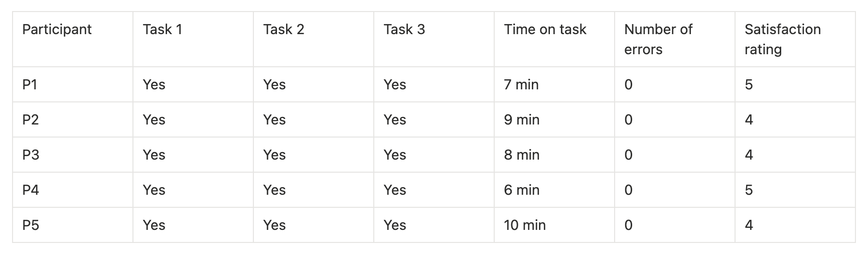This screenshot has width=868, height=255.
Task: Click the 10 min time cell
Action: click(525, 225)
